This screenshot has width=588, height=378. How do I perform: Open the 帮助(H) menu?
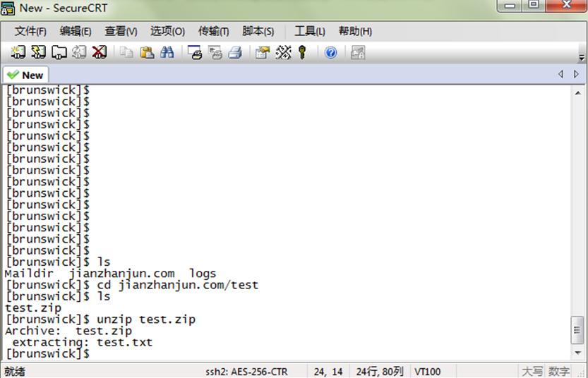click(x=355, y=32)
